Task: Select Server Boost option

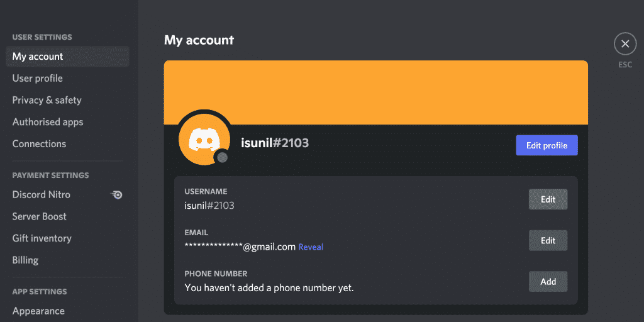Action: (x=40, y=216)
